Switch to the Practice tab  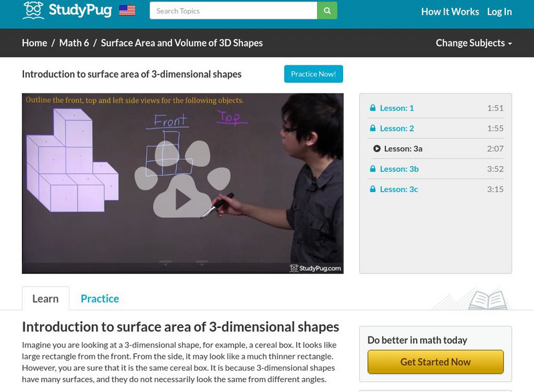click(99, 299)
